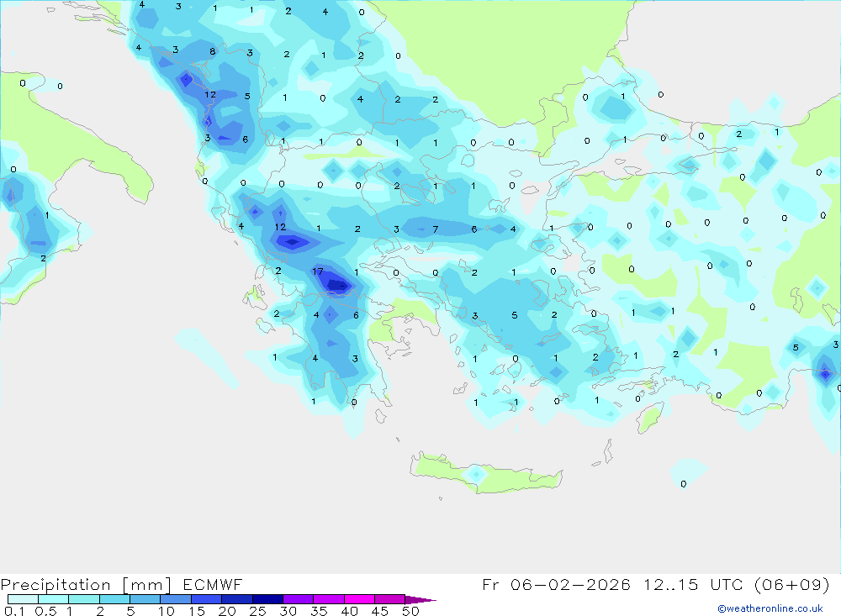Viewport: 841px width, 616px height.
Task: Click the 'ECMWF' model label
Action: pyautogui.click(x=213, y=584)
